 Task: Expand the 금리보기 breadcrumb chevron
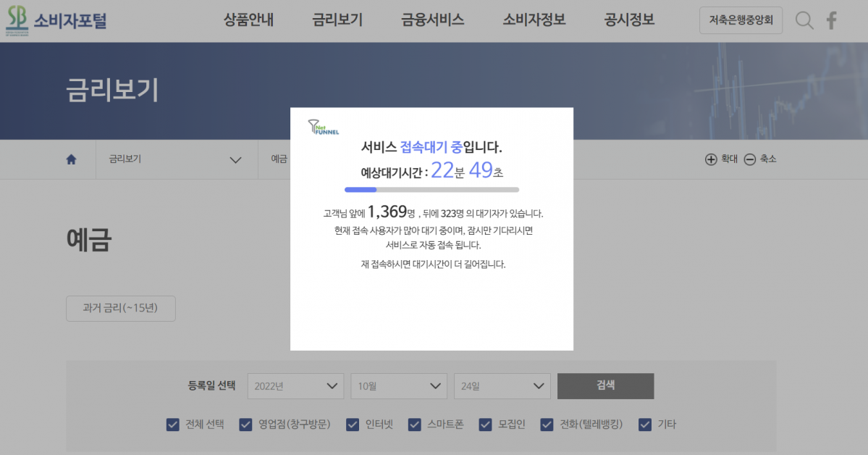(235, 159)
